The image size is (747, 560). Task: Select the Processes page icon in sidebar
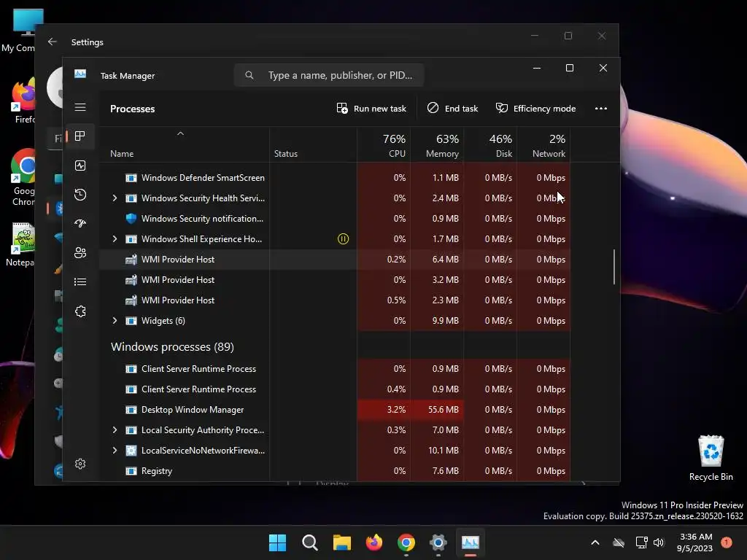[x=80, y=136]
